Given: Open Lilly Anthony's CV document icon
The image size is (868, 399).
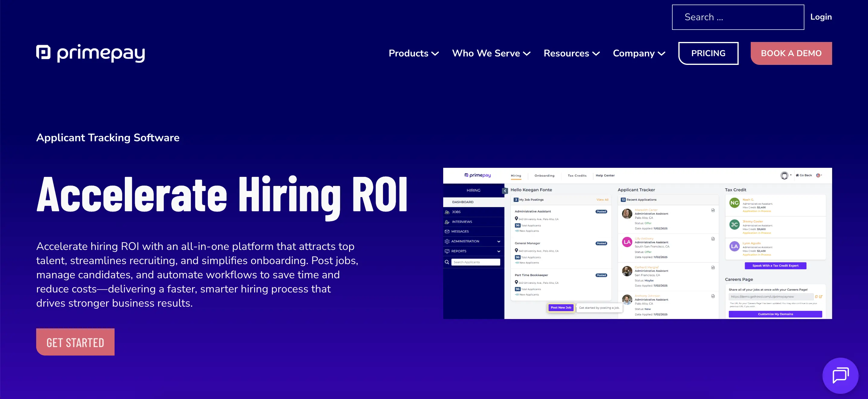Looking at the screenshot, I should (713, 239).
